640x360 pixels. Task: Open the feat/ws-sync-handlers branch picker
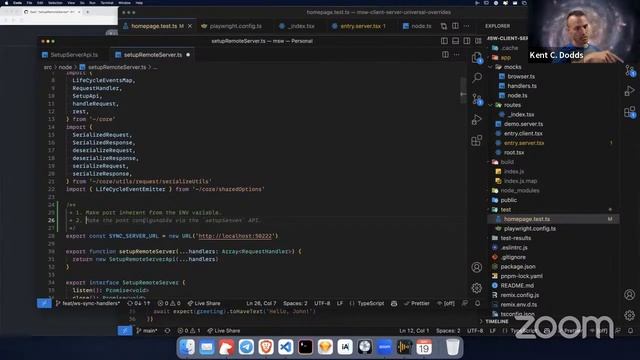click(88, 303)
